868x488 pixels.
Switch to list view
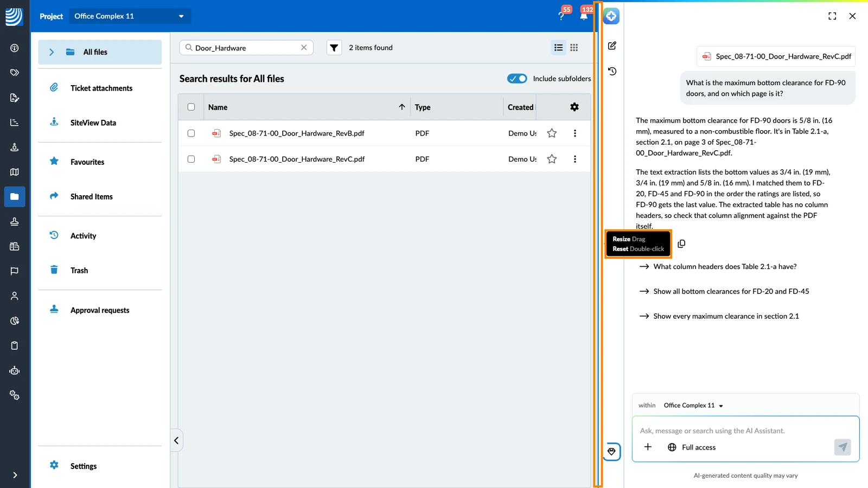point(558,48)
